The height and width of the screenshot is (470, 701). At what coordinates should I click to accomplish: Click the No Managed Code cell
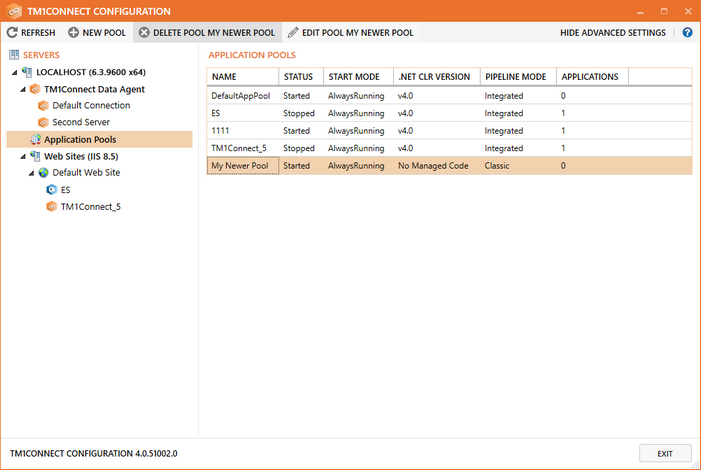coord(433,165)
